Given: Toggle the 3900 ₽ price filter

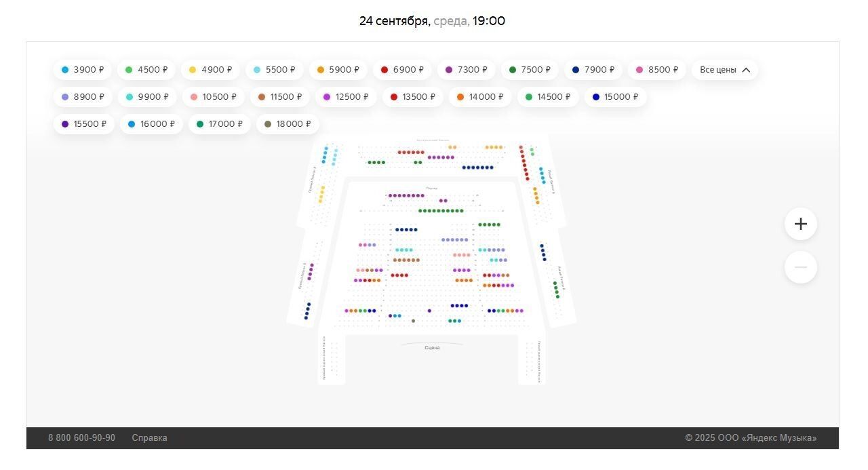Looking at the screenshot, I should (83, 70).
